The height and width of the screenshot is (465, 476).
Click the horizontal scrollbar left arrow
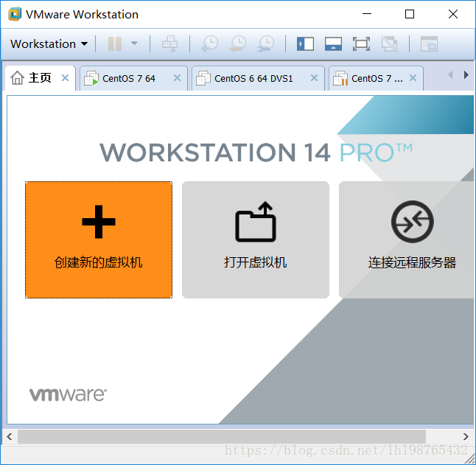tap(10, 436)
